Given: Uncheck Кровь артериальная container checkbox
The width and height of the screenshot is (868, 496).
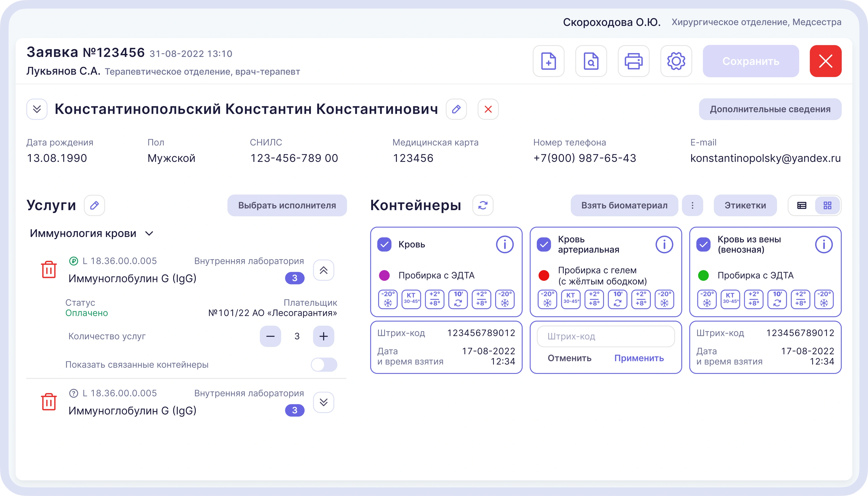Looking at the screenshot, I should [x=544, y=245].
